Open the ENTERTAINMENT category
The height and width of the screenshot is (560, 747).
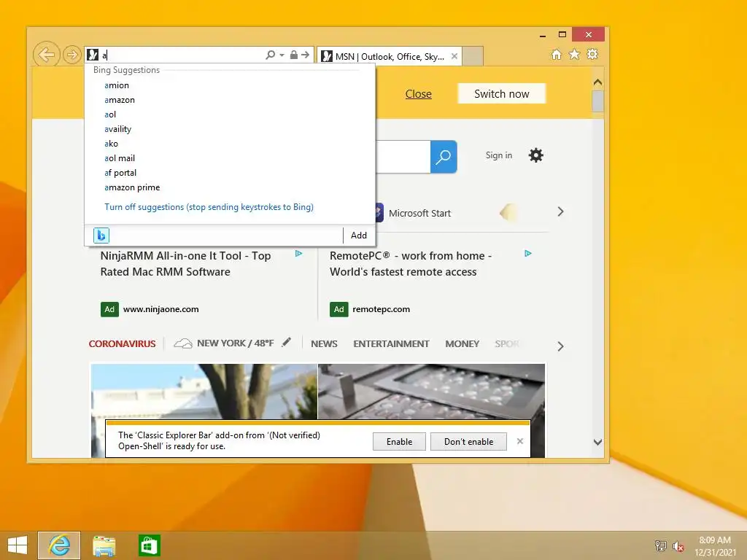[391, 344]
